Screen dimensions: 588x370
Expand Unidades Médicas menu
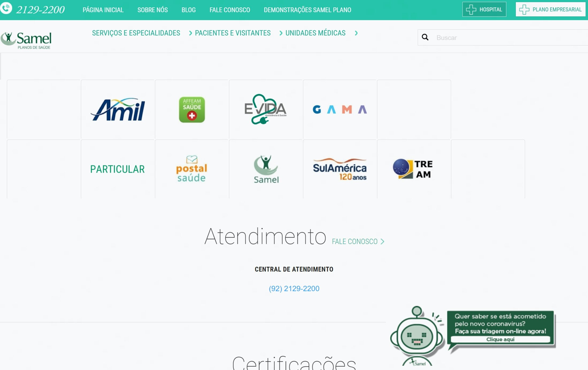pyautogui.click(x=315, y=33)
